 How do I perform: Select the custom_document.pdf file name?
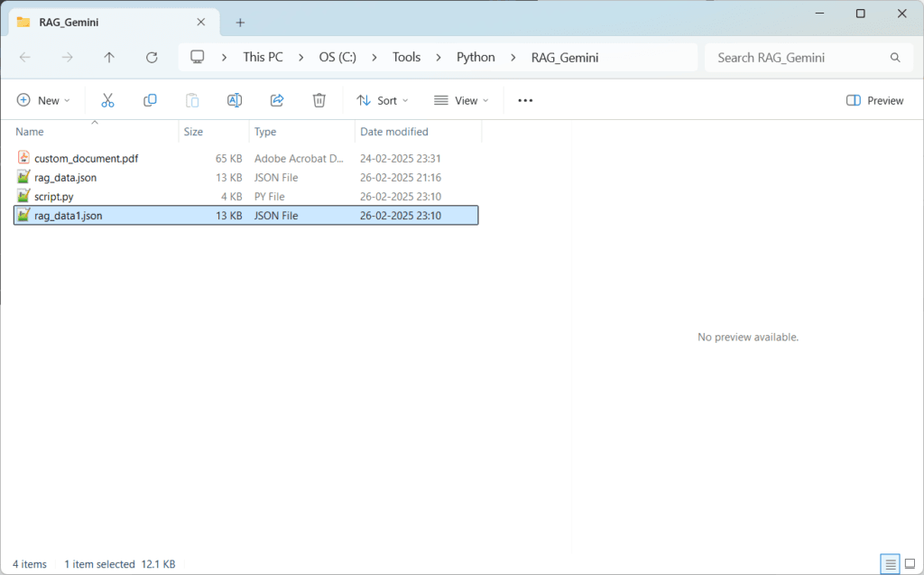pos(87,158)
